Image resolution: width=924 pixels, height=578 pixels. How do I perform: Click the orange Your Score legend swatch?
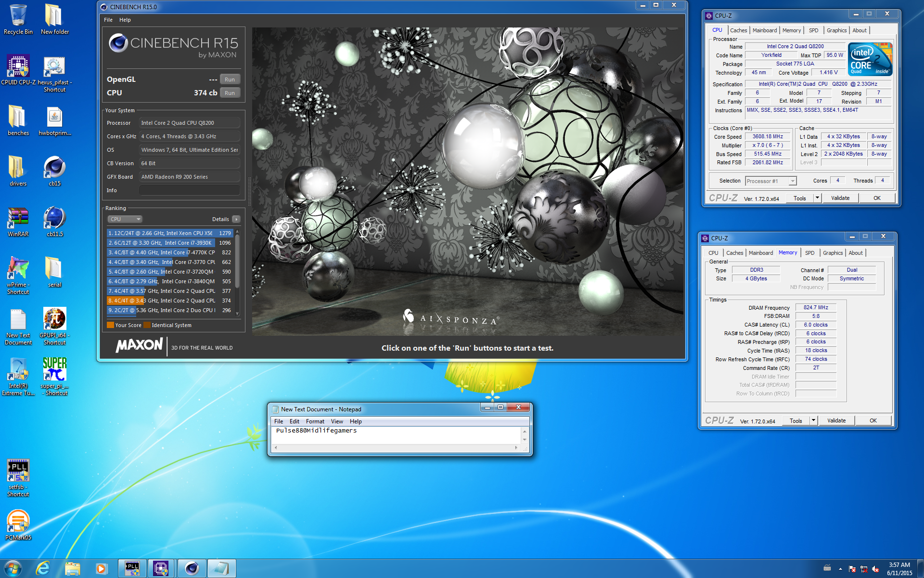[111, 325]
